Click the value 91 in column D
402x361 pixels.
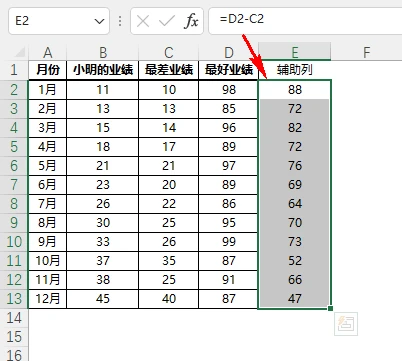pyautogui.click(x=229, y=280)
